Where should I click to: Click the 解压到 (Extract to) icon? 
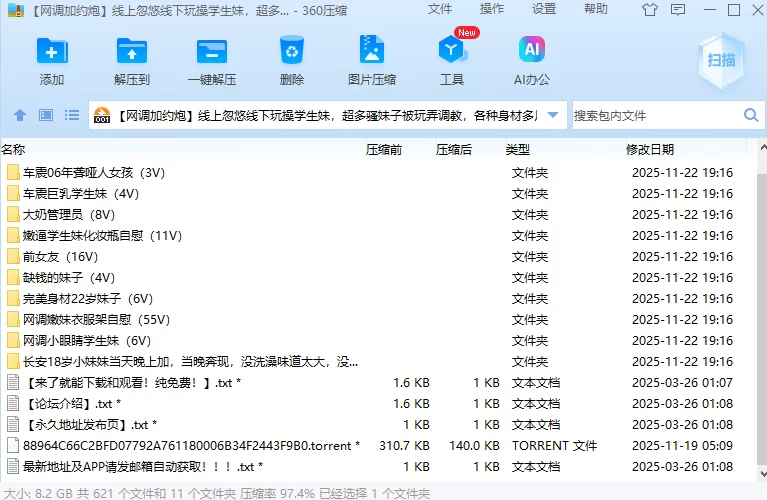132,60
